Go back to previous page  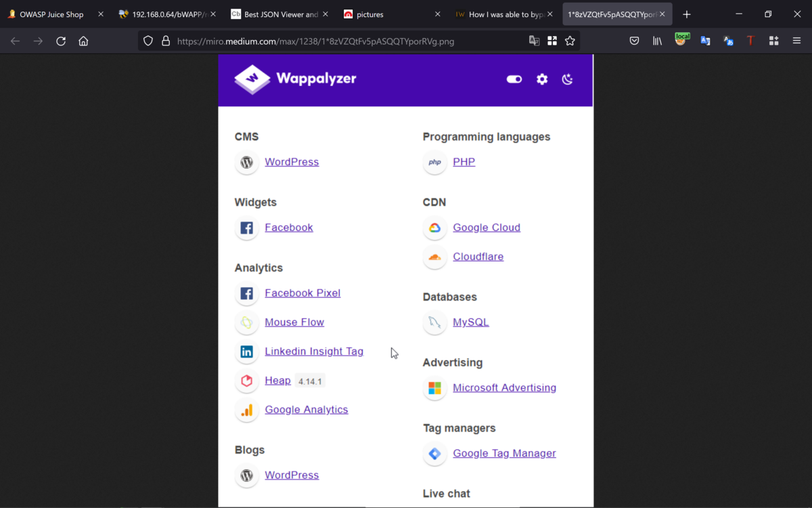15,41
